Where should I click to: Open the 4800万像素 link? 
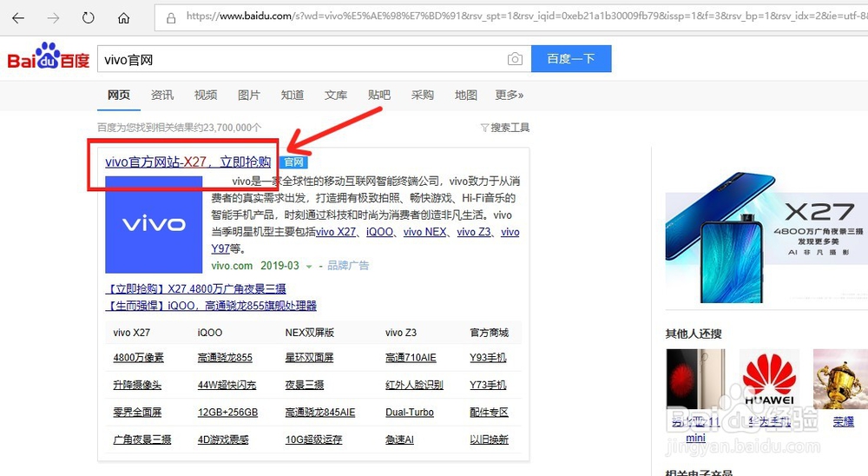click(x=138, y=358)
